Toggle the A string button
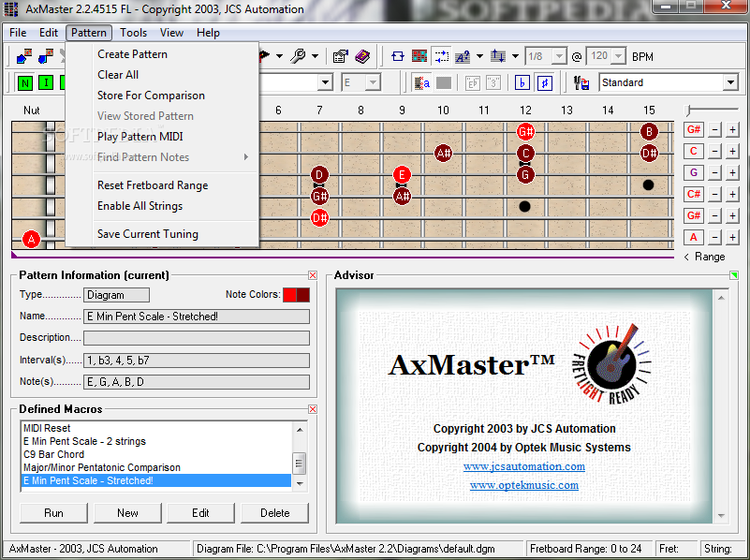 (x=694, y=237)
